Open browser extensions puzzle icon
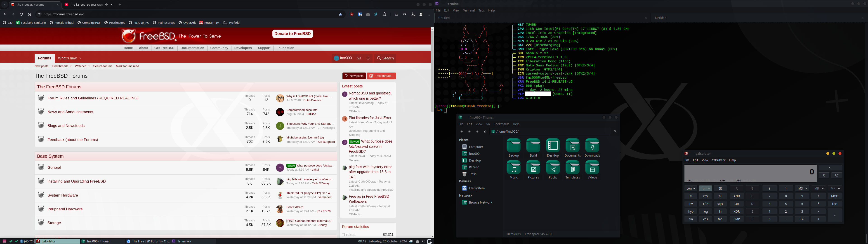The image size is (868, 244). pyautogui.click(x=384, y=14)
